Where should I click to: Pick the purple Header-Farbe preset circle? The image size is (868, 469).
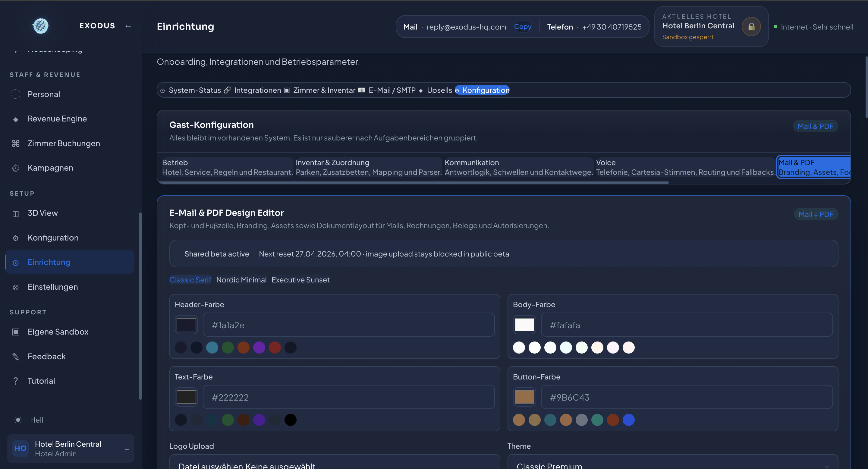(259, 347)
